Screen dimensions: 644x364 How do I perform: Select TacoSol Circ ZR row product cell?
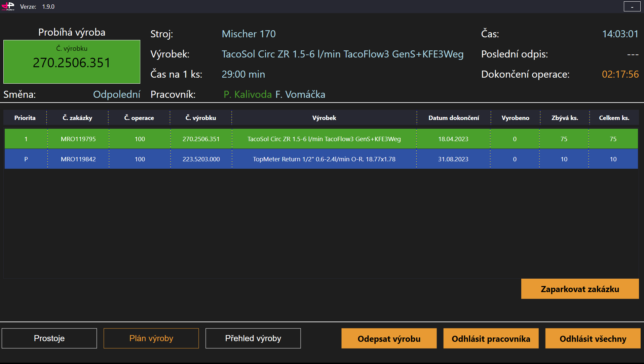click(x=324, y=139)
